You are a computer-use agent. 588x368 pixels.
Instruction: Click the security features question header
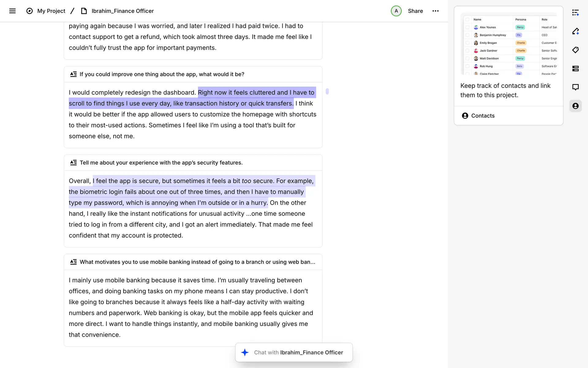coord(161,163)
